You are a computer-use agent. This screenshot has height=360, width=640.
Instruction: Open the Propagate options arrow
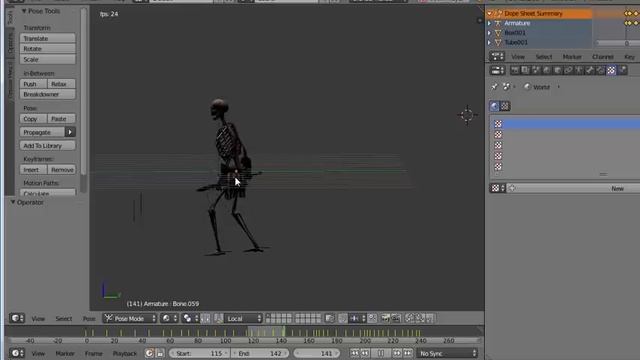point(70,132)
